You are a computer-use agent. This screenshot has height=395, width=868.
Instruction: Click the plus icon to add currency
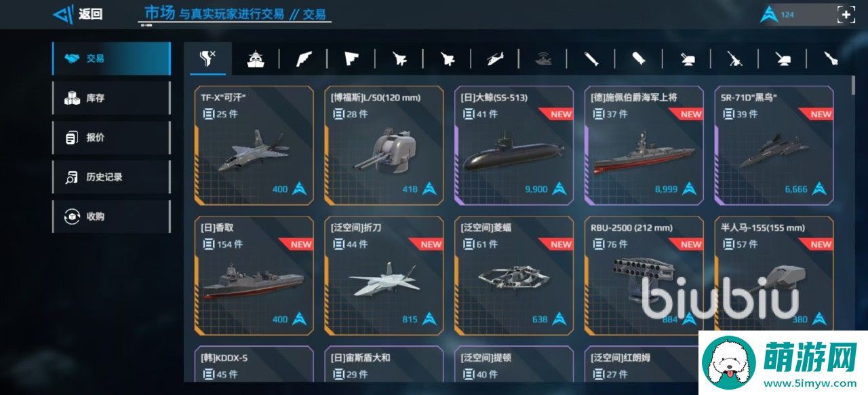click(845, 14)
